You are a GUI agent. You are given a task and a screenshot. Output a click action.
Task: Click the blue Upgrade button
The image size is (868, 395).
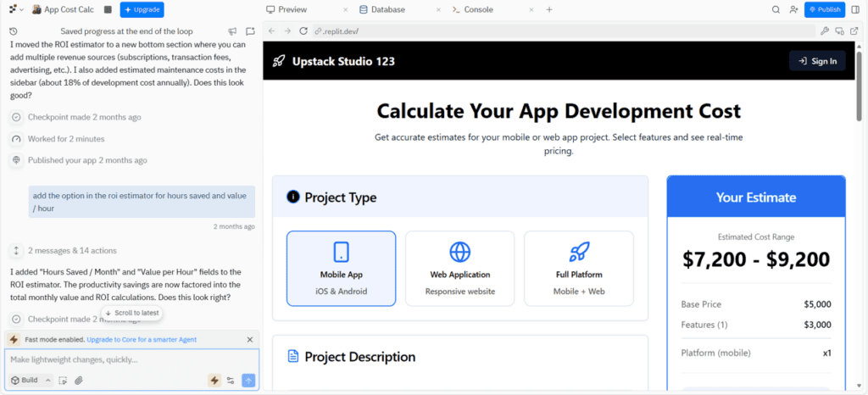coord(142,9)
